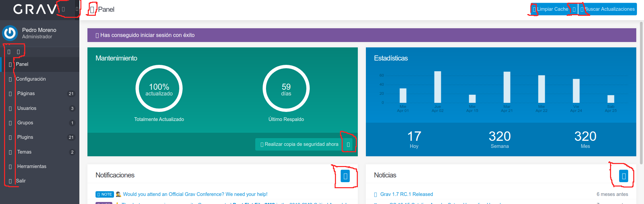The height and width of the screenshot is (204, 644).
Task: Click Pedro Moreno's avatar image
Action: tap(10, 33)
